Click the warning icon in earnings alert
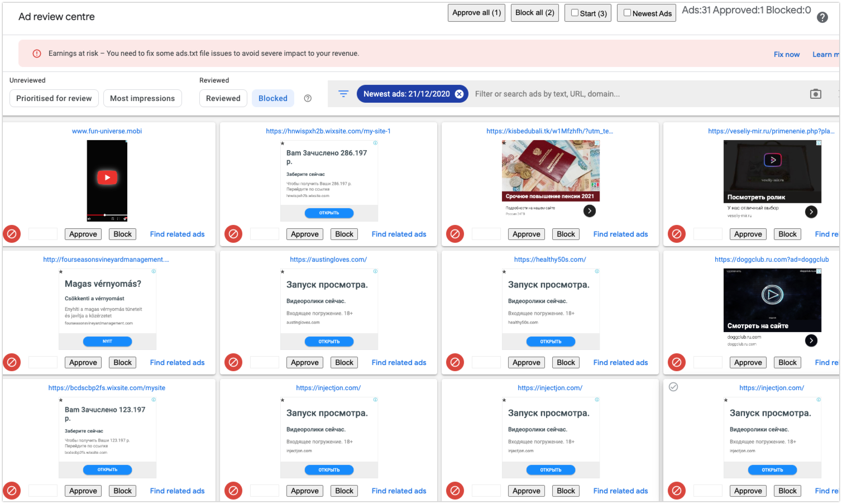This screenshot has height=504, width=842. [x=37, y=54]
